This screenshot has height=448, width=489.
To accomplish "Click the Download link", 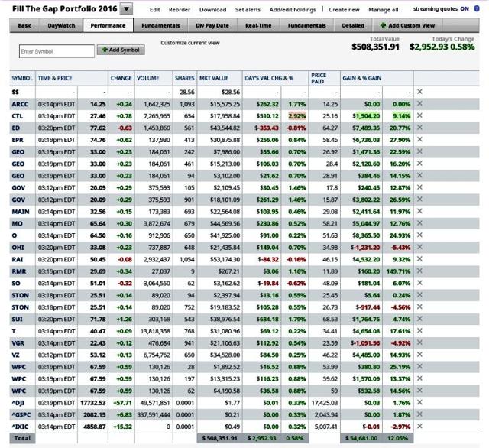I will pos(212,10).
